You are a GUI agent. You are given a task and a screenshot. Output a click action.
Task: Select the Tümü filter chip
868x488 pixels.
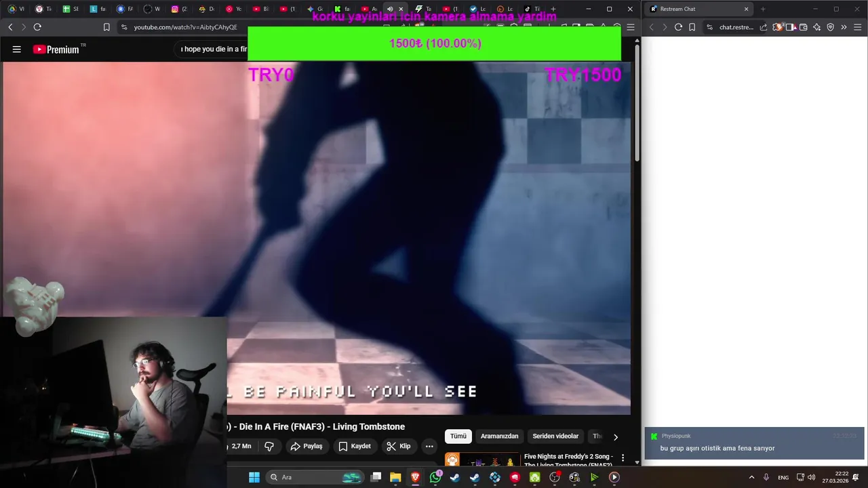click(x=458, y=436)
